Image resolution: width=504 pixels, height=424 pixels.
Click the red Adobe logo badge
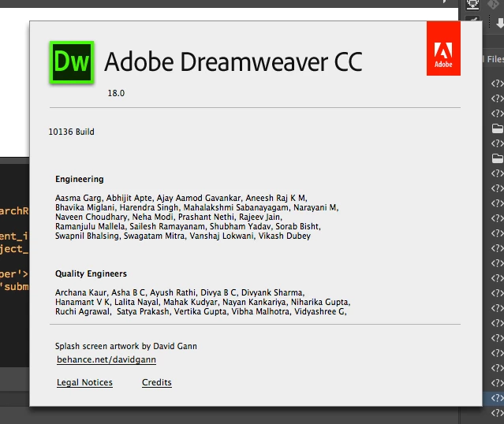pos(443,49)
